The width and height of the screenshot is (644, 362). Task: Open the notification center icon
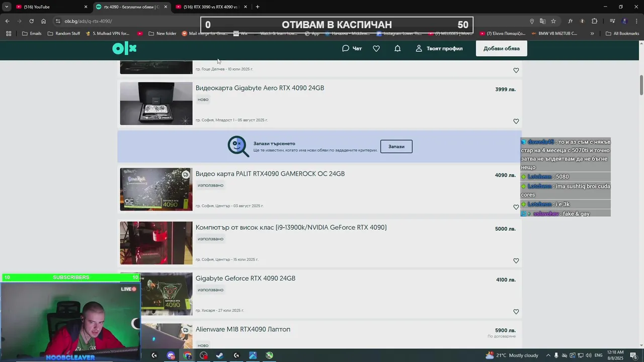pos(633,355)
